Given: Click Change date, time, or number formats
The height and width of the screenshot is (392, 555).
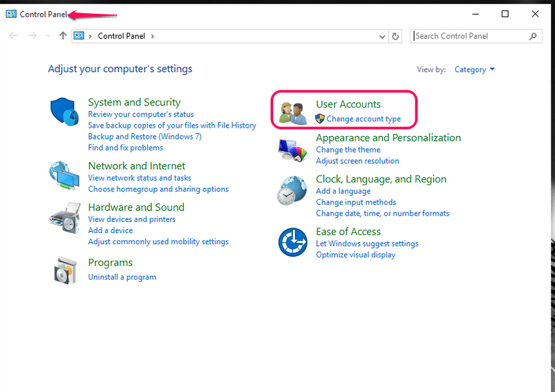Looking at the screenshot, I should [382, 214].
